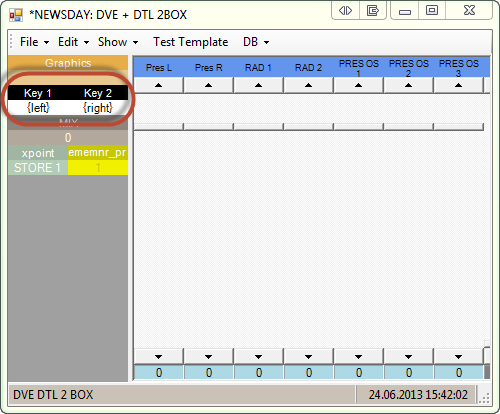
Task: Click Test Template in the menu bar
Action: [191, 42]
